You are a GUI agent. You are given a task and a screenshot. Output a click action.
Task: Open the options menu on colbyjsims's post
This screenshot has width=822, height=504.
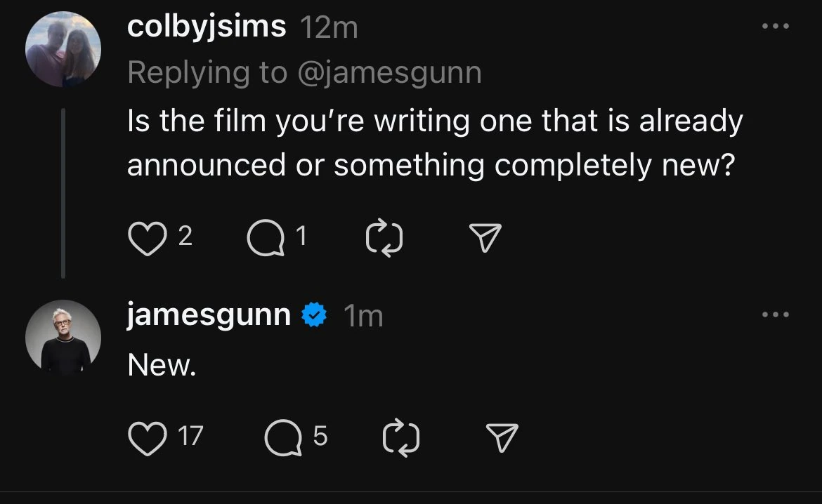775,25
